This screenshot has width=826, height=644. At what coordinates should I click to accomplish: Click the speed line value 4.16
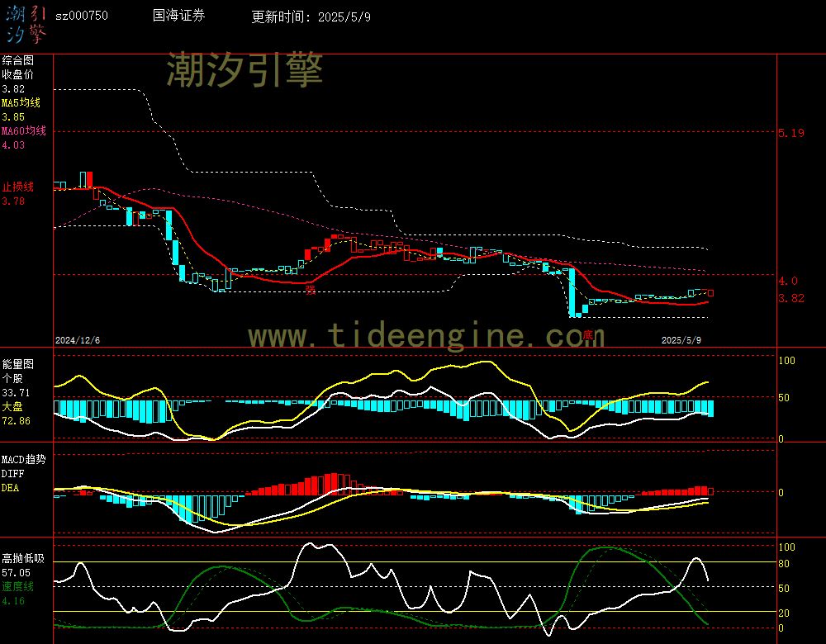coord(13,601)
